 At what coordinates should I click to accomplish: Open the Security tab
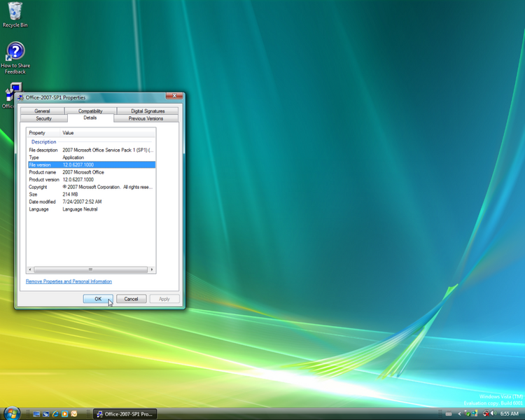[x=43, y=118]
